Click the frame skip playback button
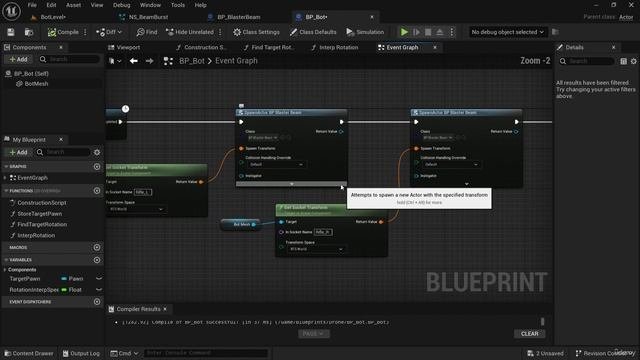Viewport: 640px width, 360px height. (x=416, y=32)
